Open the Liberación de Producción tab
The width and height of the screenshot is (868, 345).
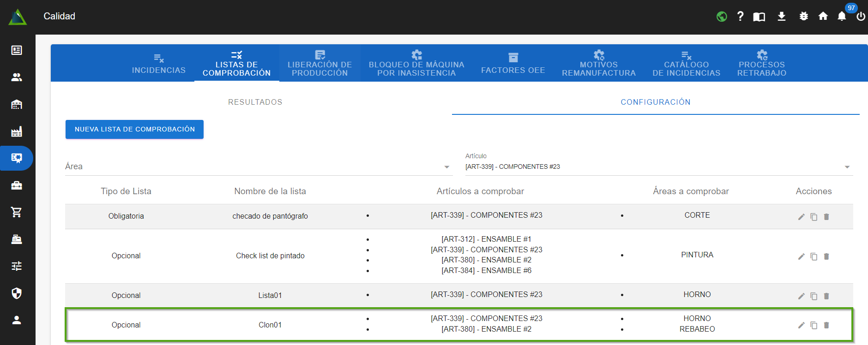[319, 64]
